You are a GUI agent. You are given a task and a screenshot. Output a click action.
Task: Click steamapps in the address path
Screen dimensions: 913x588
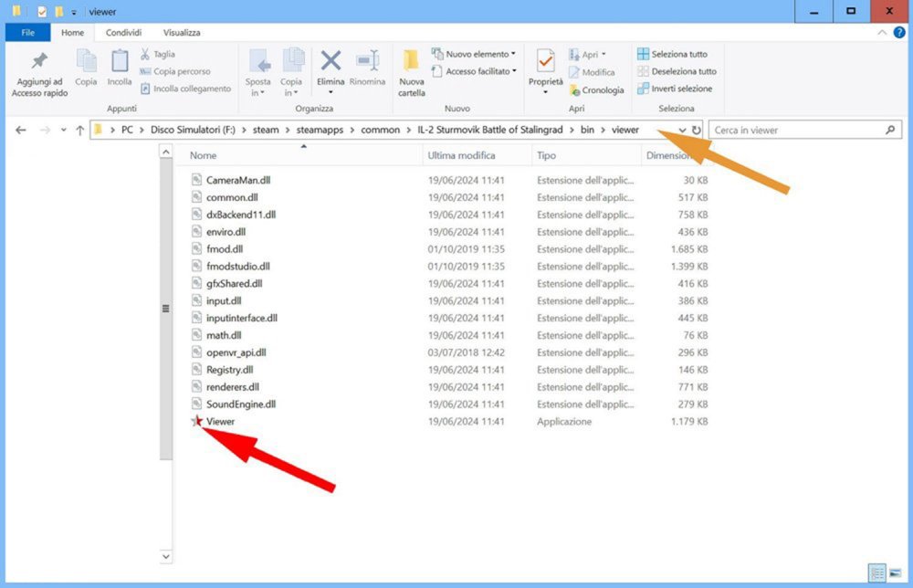pyautogui.click(x=320, y=130)
